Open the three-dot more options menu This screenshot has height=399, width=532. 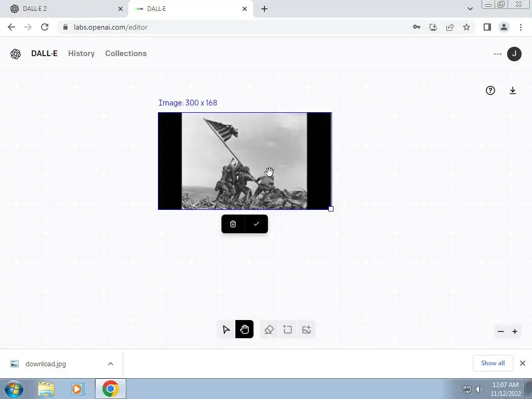click(497, 54)
